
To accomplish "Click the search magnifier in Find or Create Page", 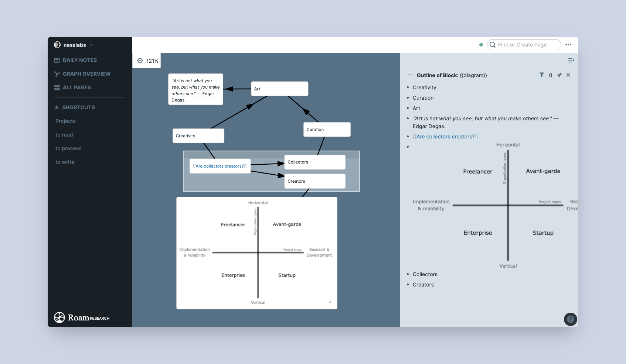I will [x=493, y=45].
